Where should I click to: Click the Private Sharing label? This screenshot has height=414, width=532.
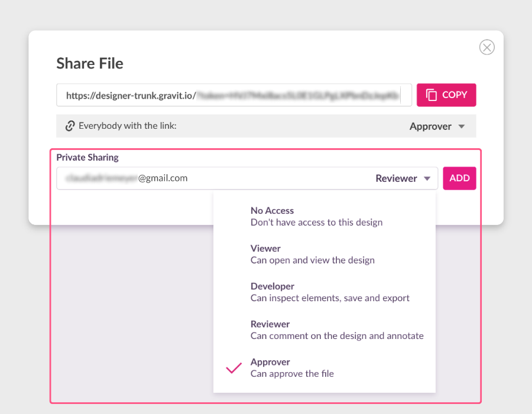(x=87, y=157)
